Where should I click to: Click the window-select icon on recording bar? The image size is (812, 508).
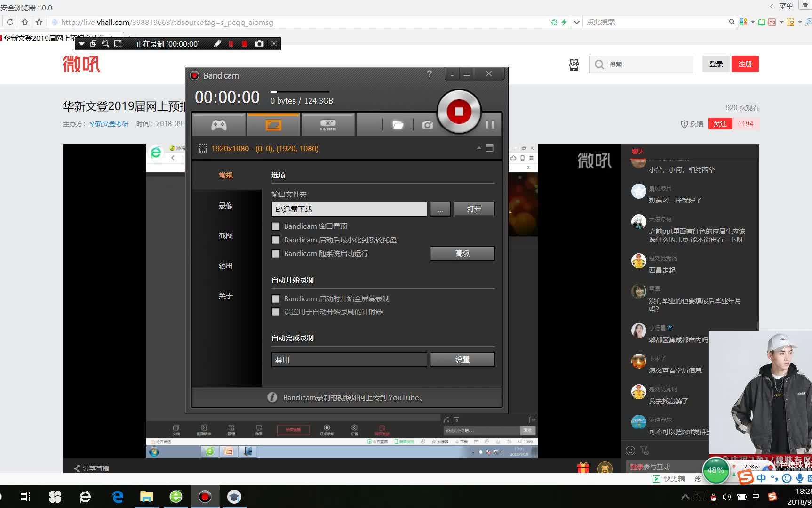click(x=93, y=44)
